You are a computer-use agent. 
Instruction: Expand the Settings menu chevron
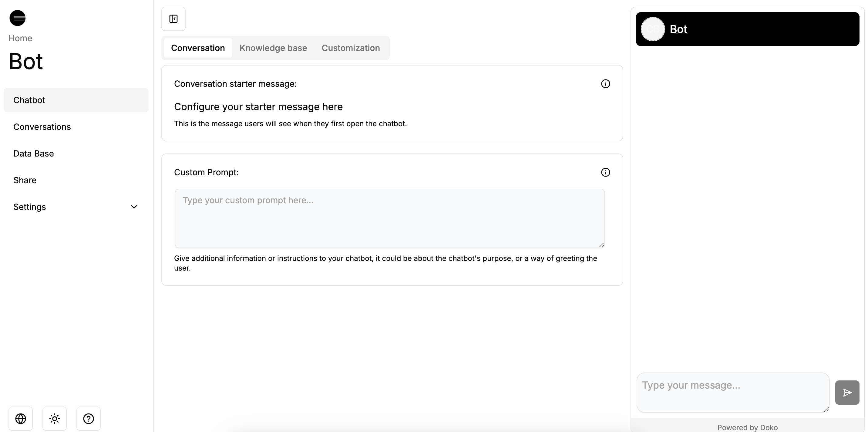point(134,207)
